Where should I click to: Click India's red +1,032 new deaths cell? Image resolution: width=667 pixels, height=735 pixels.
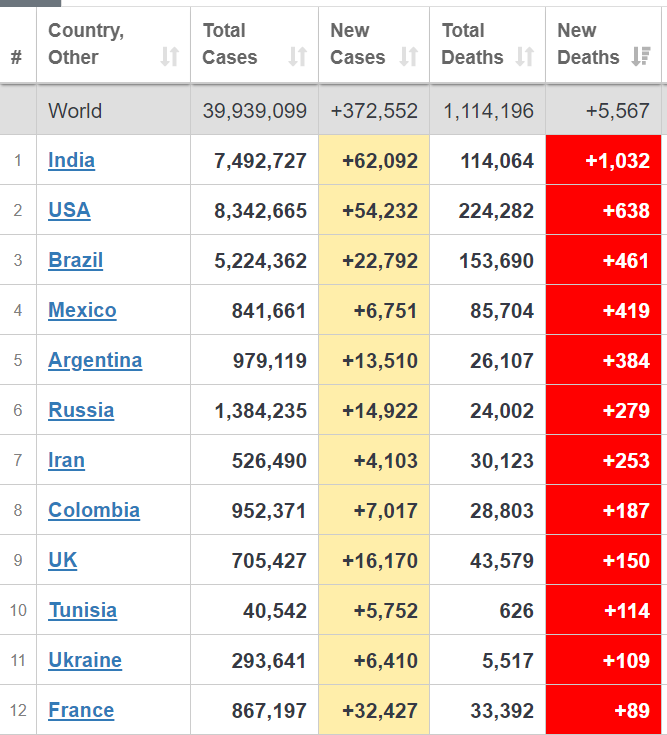coord(603,160)
